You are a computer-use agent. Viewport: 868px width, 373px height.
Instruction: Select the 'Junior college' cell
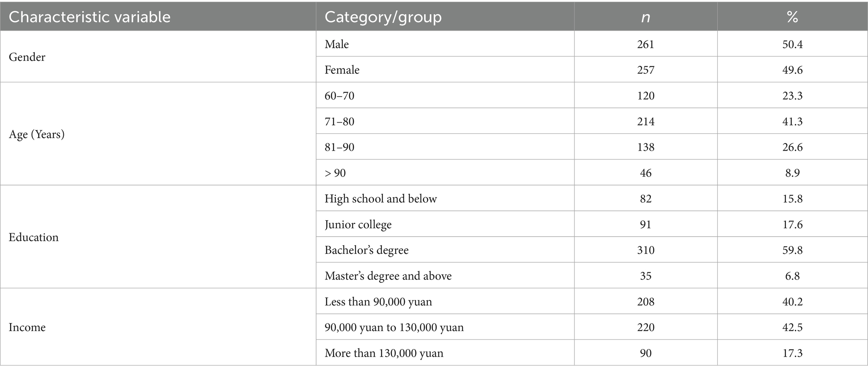tap(358, 224)
